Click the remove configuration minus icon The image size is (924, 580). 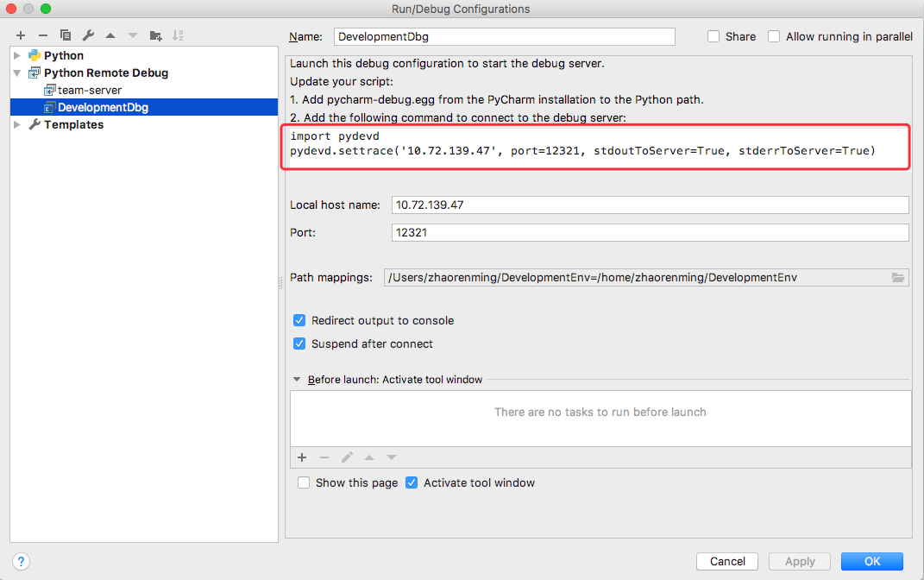pos(43,35)
